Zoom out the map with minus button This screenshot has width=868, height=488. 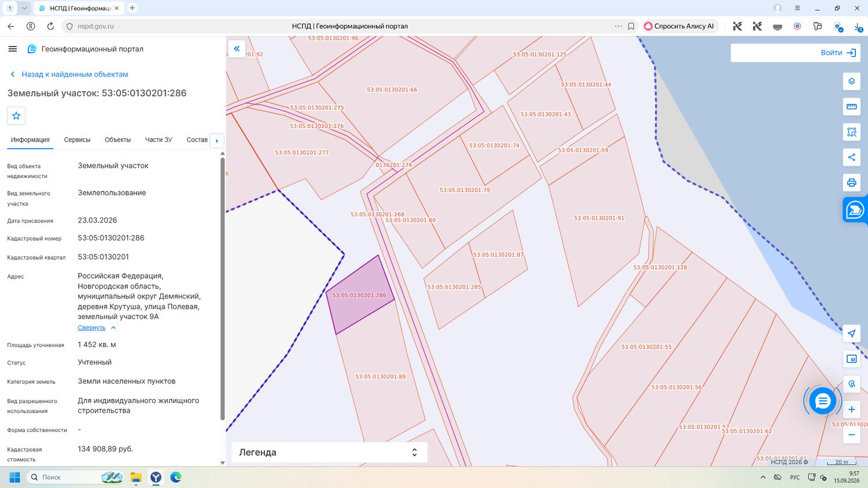click(x=851, y=435)
